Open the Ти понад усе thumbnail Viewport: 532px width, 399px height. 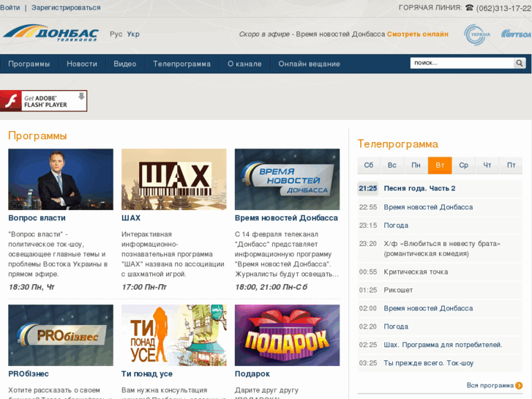173,335
